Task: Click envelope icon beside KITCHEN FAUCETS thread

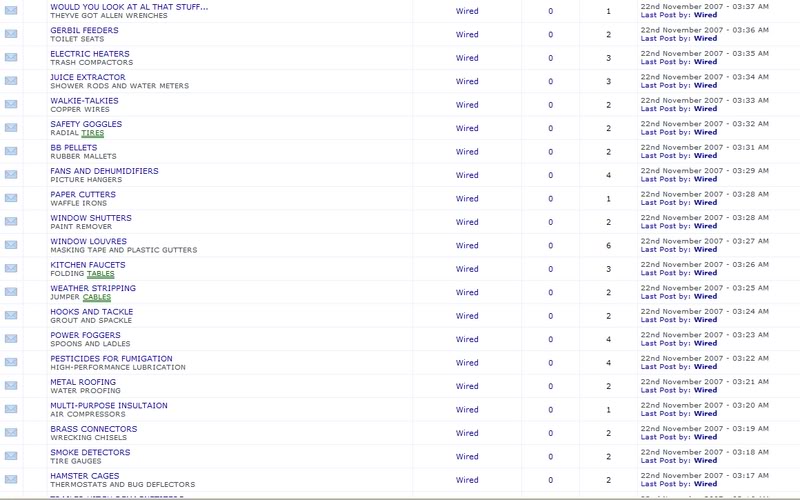Action: pyautogui.click(x=11, y=268)
